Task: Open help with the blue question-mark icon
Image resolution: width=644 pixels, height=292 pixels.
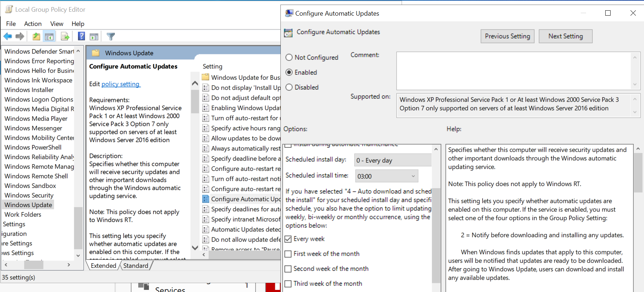Action: [81, 36]
